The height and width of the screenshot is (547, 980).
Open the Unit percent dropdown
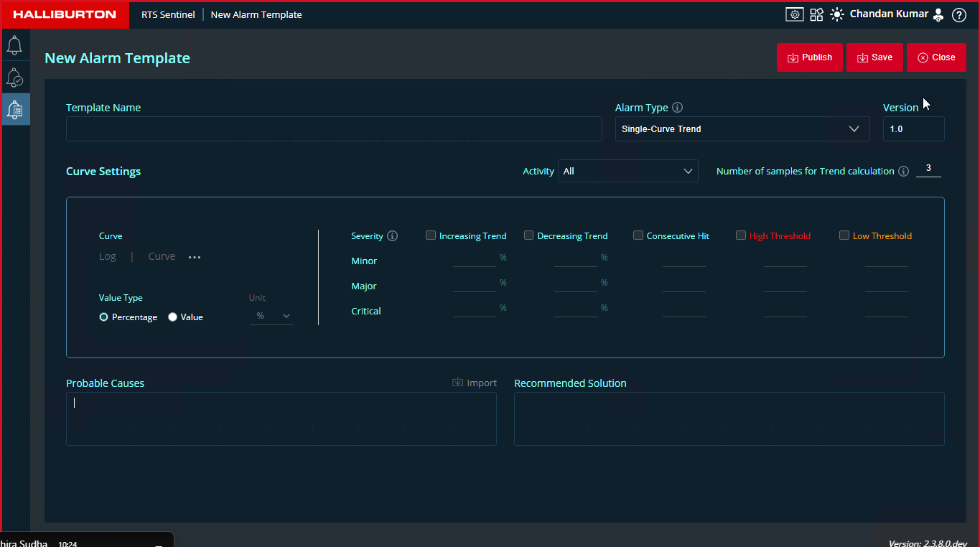pos(271,316)
